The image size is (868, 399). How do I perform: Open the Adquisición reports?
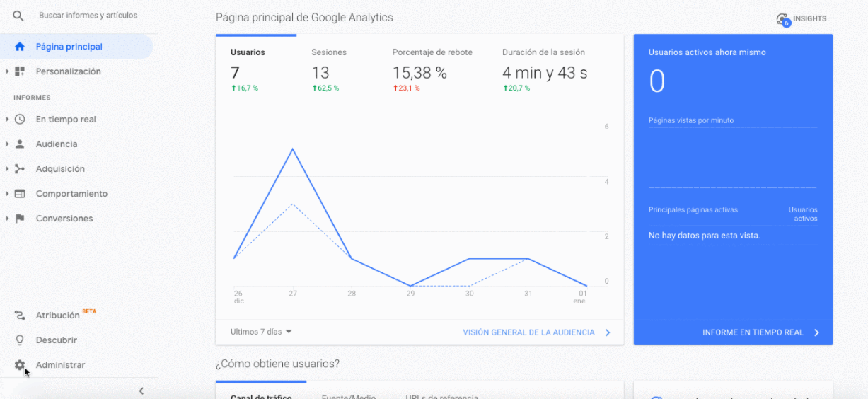[x=60, y=169]
